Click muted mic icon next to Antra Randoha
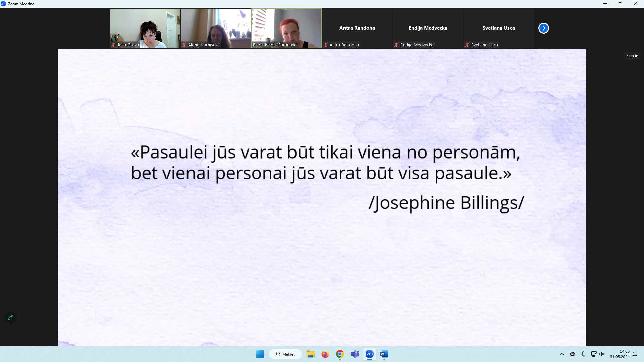 point(326,45)
